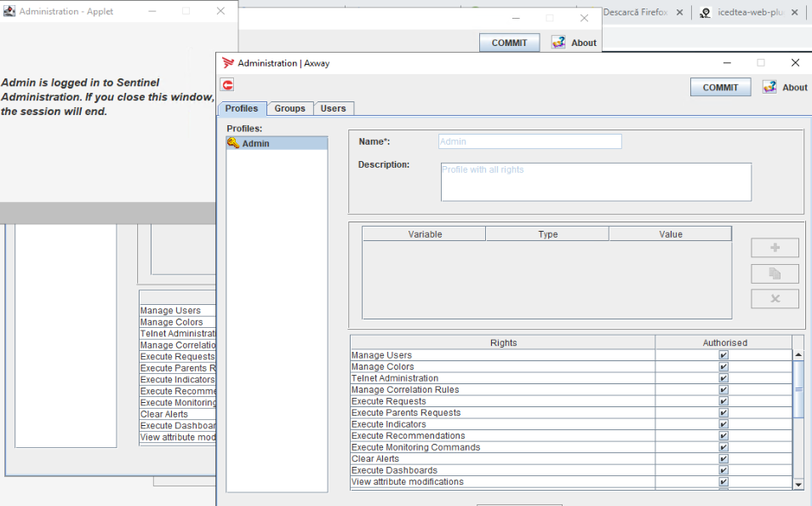Disable the Clear Alerts authorised checkbox
Screen dimensions: 812x506
(x=723, y=458)
